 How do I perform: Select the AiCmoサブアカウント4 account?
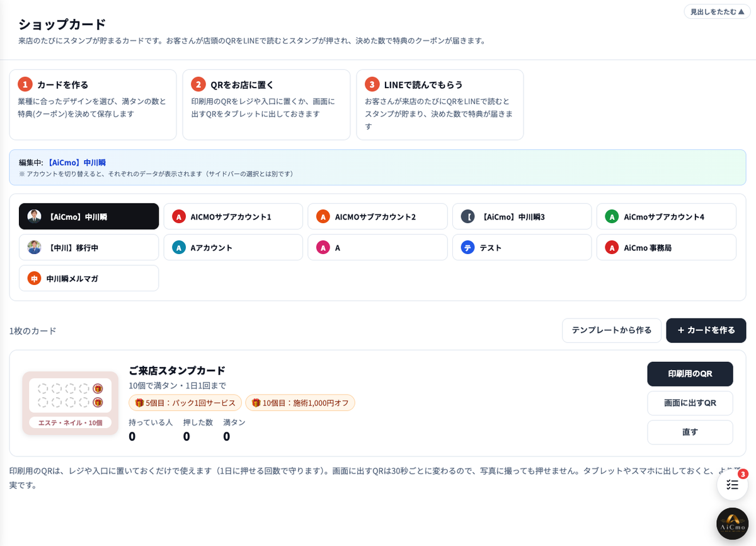coord(667,216)
